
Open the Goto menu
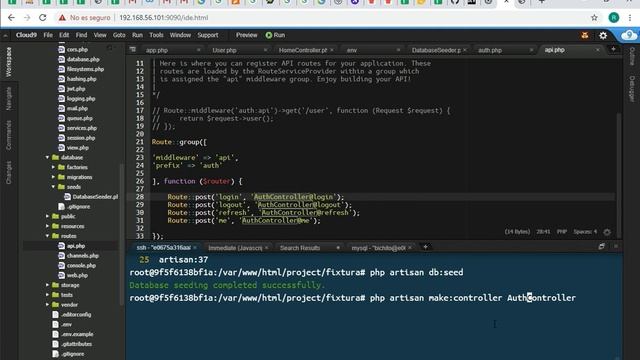(119, 35)
